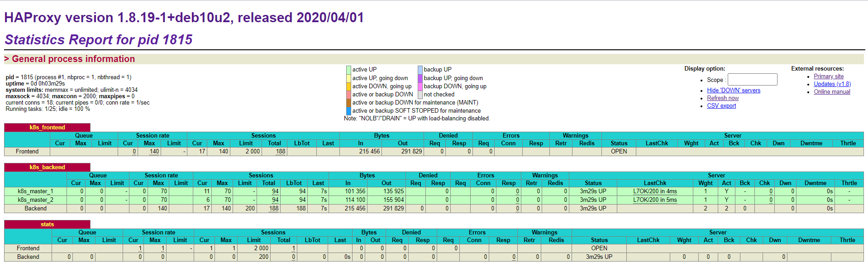Click the External resources label
The image size is (868, 267).
(x=817, y=69)
